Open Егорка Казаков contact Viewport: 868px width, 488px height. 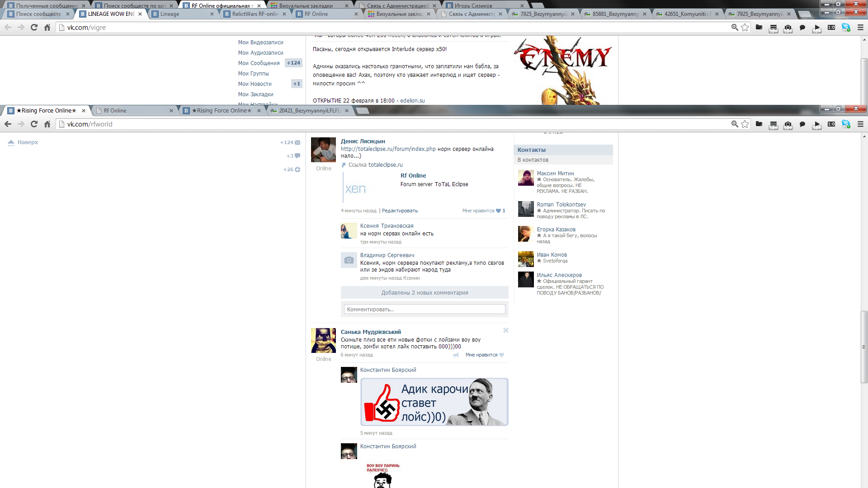pyautogui.click(x=556, y=230)
